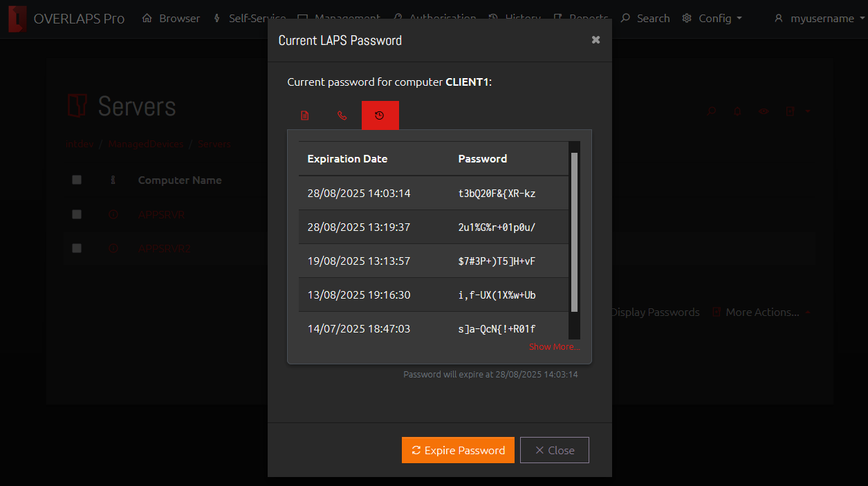Open the APPSRVR computer link
Screen dimensions: 868x486
(x=162, y=214)
